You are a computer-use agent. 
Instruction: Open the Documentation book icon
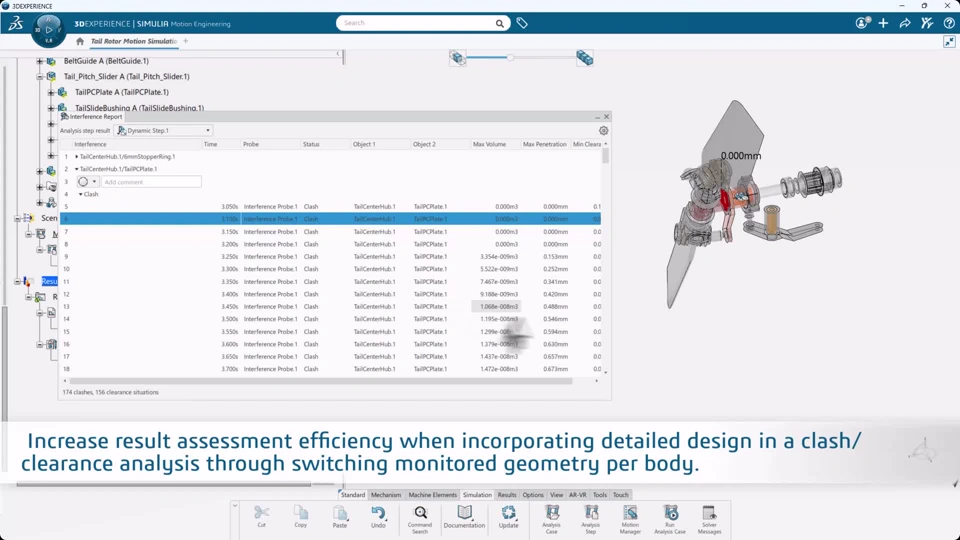464,517
